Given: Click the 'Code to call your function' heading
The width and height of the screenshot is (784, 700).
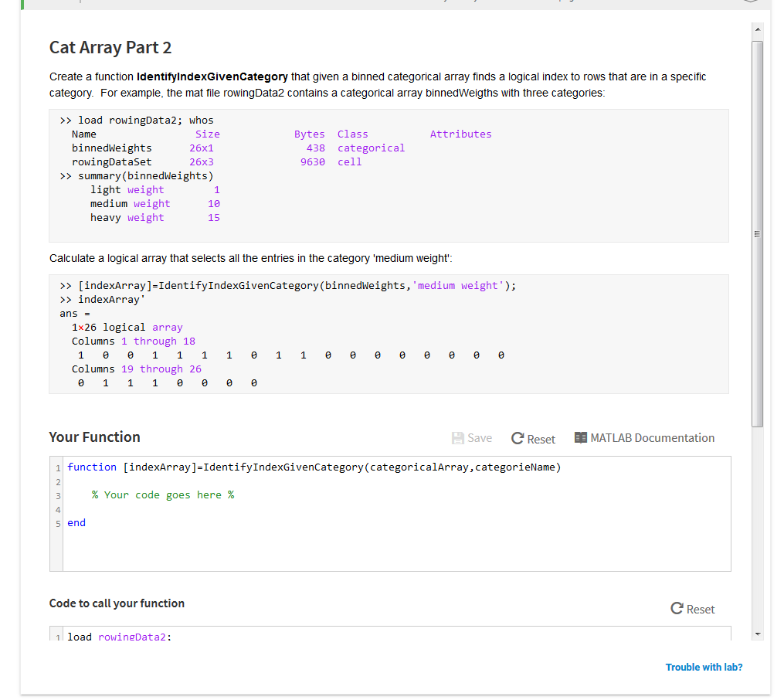Looking at the screenshot, I should 117,603.
